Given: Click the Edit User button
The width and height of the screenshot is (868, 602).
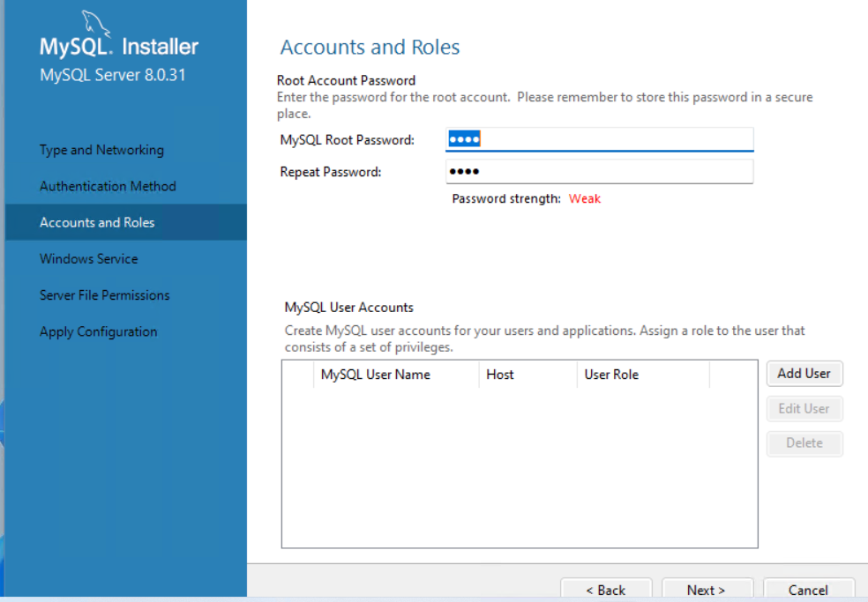Looking at the screenshot, I should click(804, 409).
